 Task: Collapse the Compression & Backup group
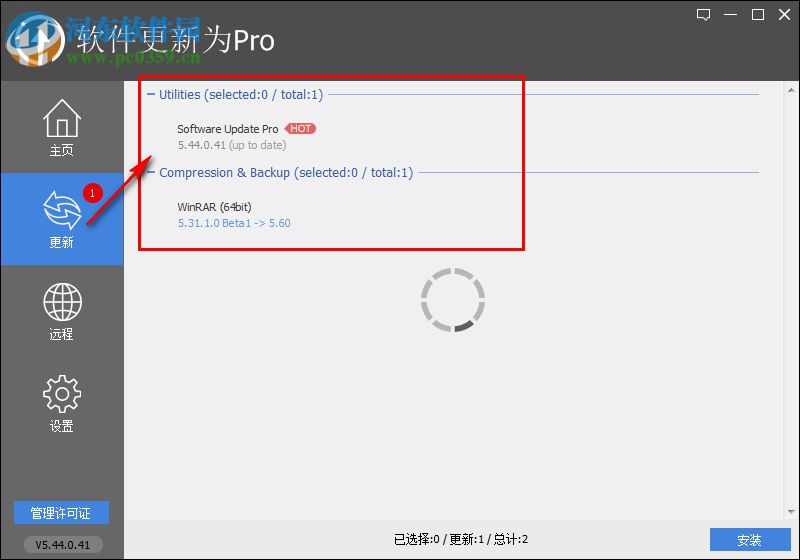[151, 172]
